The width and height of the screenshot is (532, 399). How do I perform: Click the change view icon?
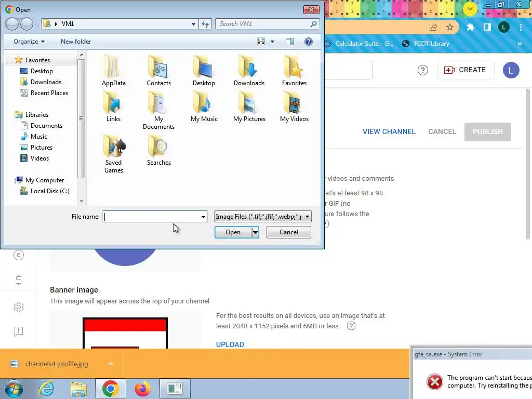pyautogui.click(x=261, y=42)
